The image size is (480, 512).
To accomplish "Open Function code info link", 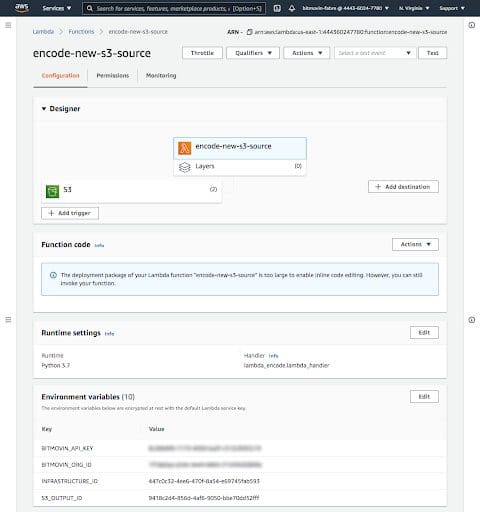I will 99,245.
